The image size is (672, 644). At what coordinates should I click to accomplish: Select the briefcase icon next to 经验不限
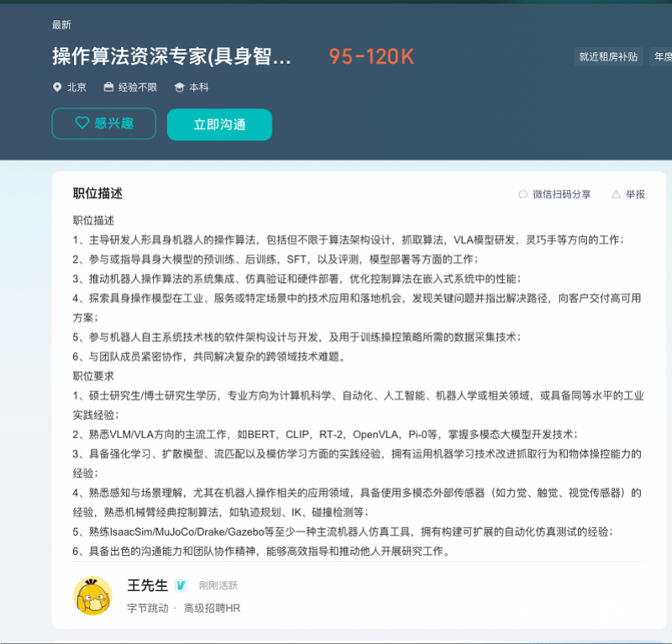(108, 86)
